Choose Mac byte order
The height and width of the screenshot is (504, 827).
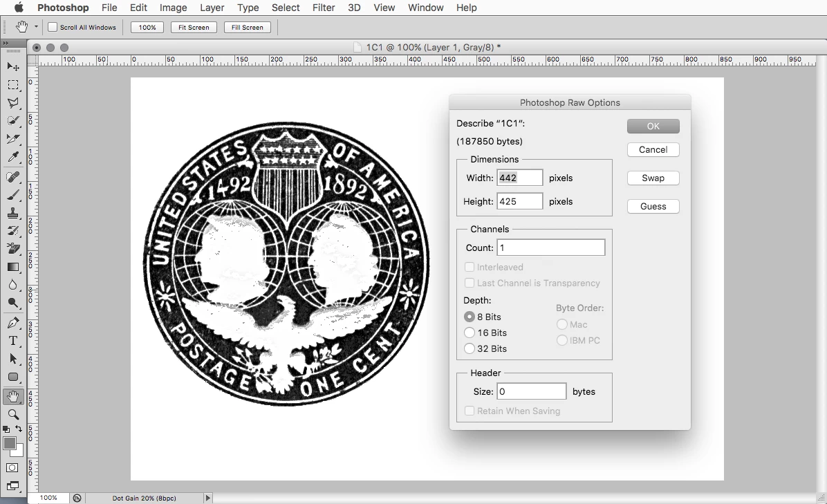pos(562,324)
